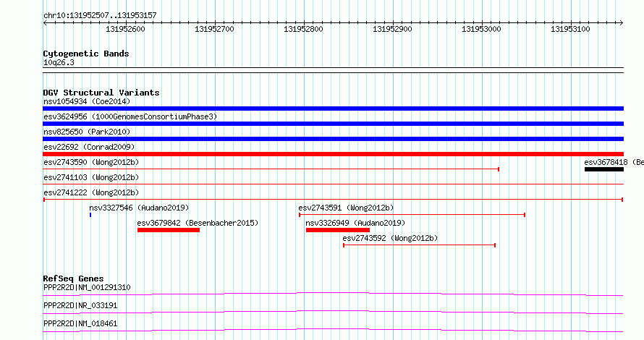This screenshot has width=644, height=340.
Task: Click the right arrowhead of the ruler
Action: pyautogui.click(x=622, y=23)
